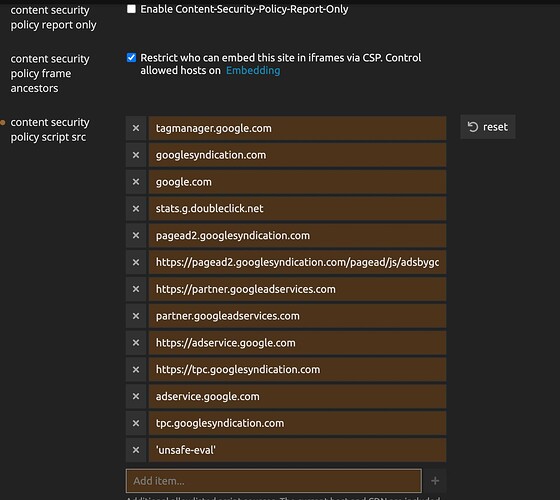The height and width of the screenshot is (500, 560).
Task: Select the 'content security policy script src' label
Action: [50, 130]
